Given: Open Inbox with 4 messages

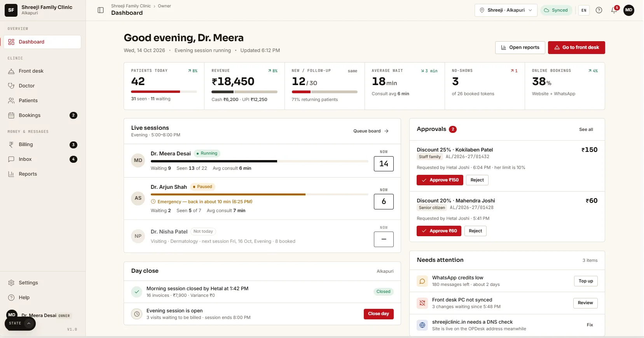Looking at the screenshot, I should point(42,159).
